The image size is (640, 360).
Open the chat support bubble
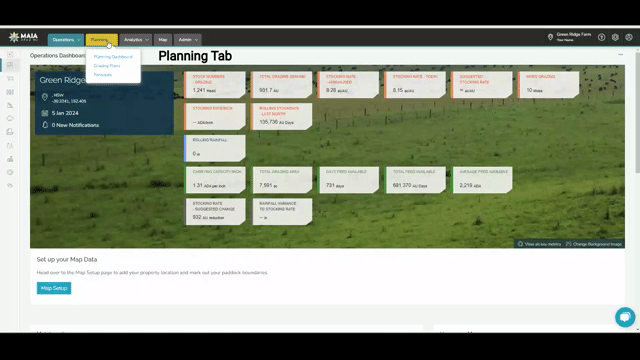[x=625, y=317]
